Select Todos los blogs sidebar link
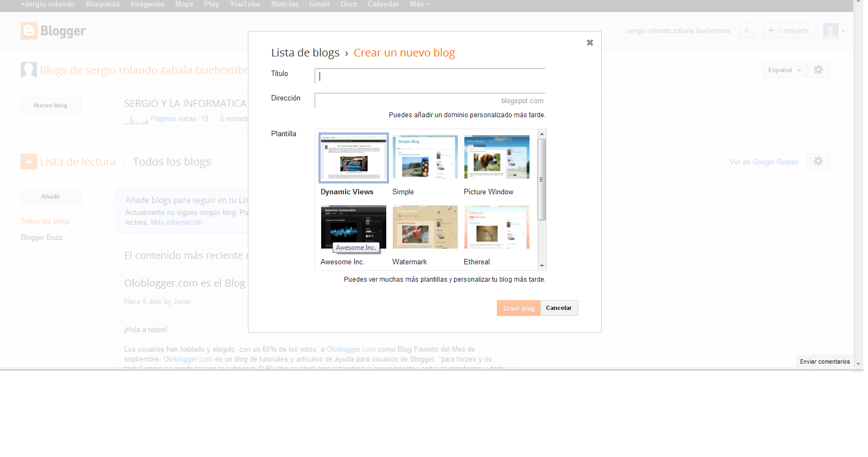The width and height of the screenshot is (868, 457). (45, 221)
